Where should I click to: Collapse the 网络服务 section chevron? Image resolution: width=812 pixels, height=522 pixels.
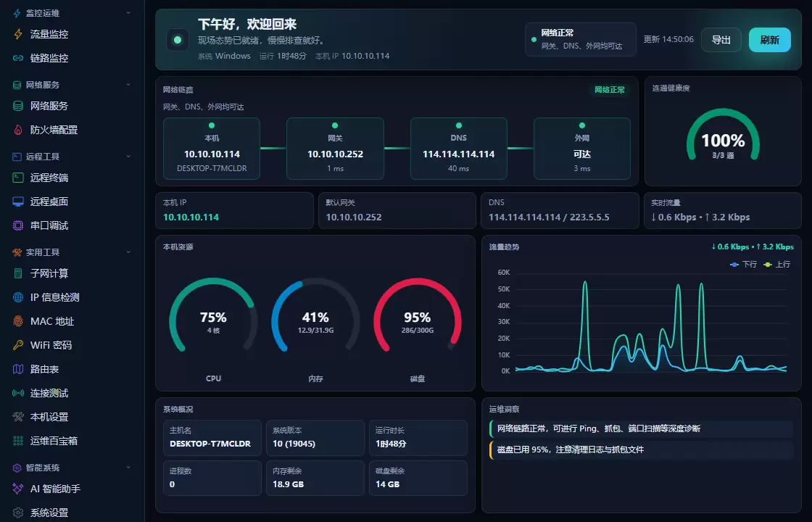(128, 84)
